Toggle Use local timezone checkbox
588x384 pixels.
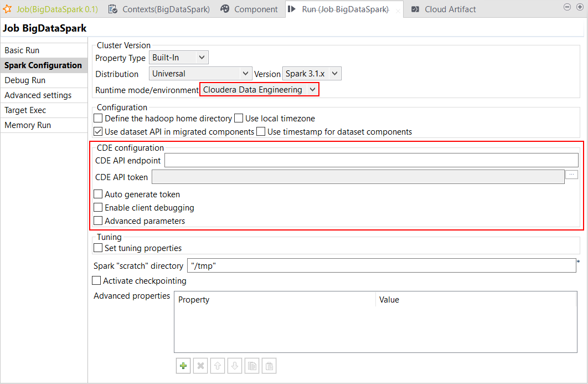click(239, 118)
